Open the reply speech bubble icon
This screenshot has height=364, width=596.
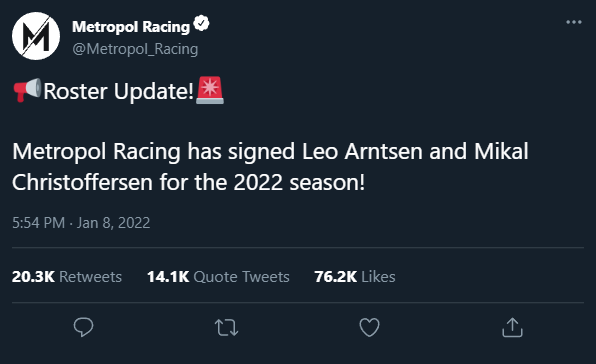click(83, 327)
